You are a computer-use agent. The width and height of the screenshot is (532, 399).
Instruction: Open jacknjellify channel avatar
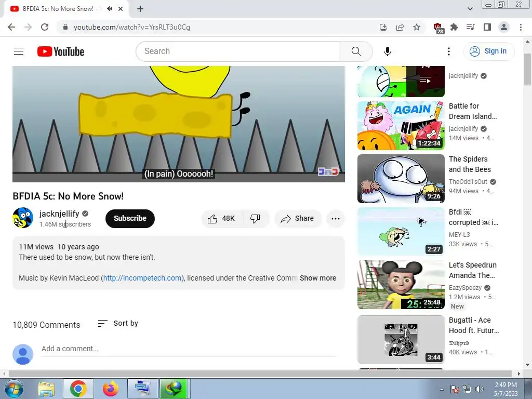(x=23, y=218)
